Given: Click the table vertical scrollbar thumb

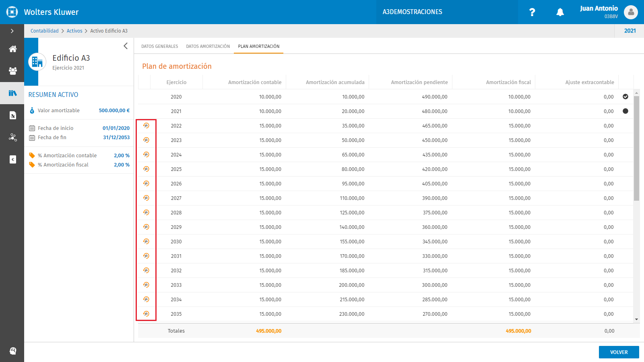Looking at the screenshot, I should [636, 148].
